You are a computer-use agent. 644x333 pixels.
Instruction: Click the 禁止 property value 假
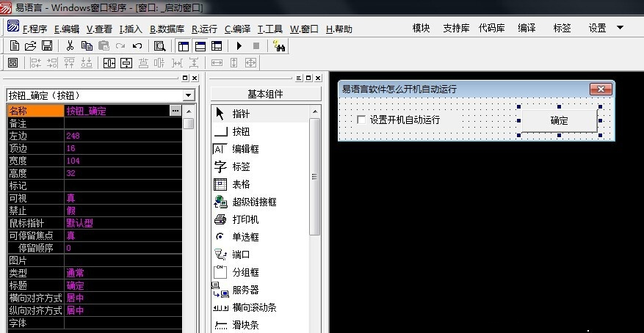pyautogui.click(x=70, y=211)
